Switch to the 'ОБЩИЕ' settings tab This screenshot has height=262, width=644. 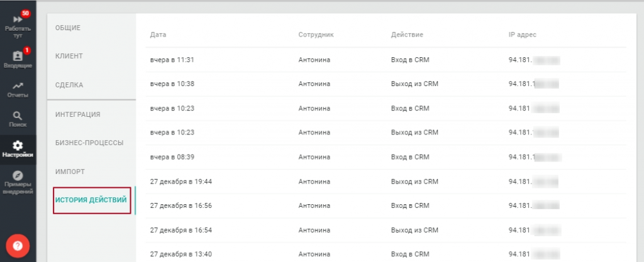[x=68, y=28]
